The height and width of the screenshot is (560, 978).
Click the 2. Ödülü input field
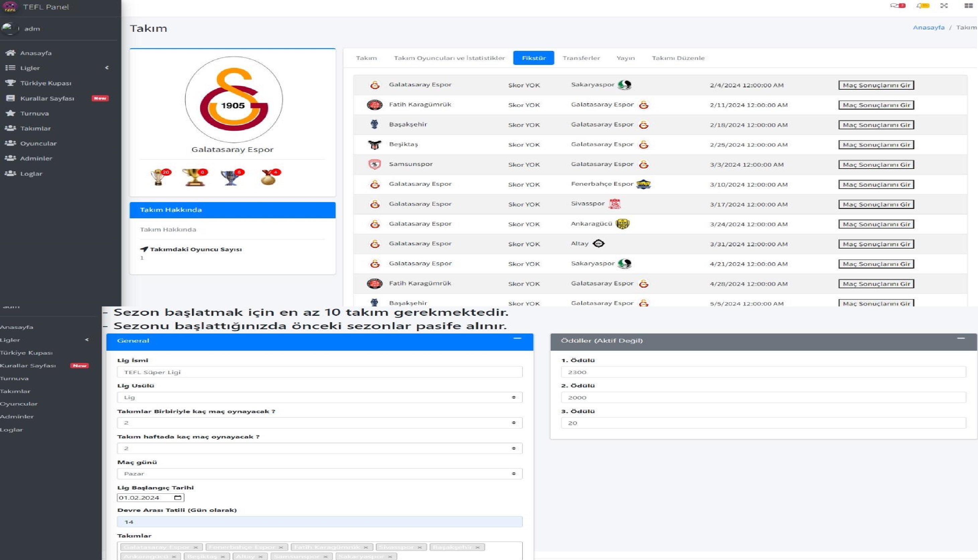click(x=763, y=397)
